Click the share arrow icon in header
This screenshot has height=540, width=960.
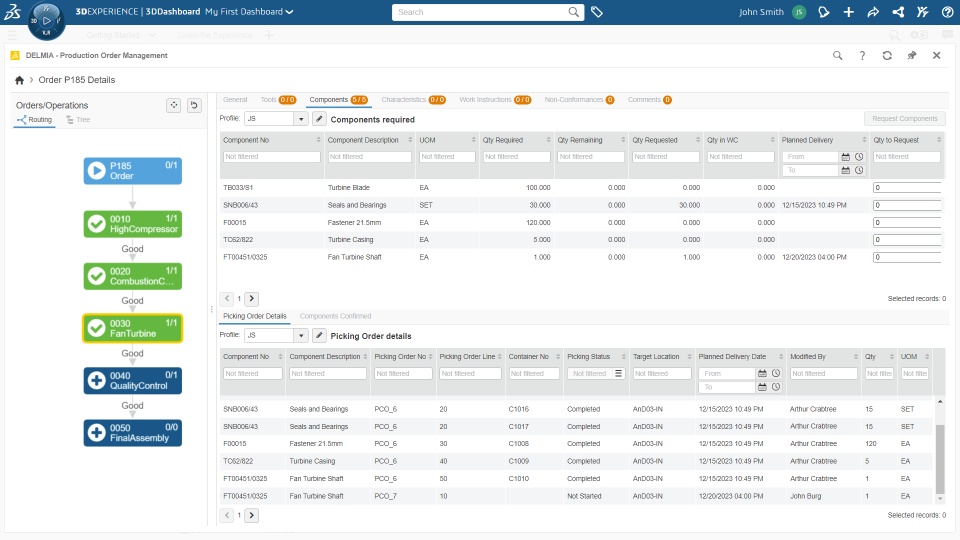click(x=873, y=12)
